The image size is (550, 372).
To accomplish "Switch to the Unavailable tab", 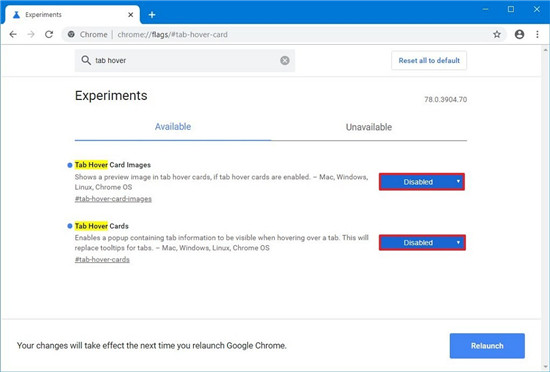I will [369, 127].
